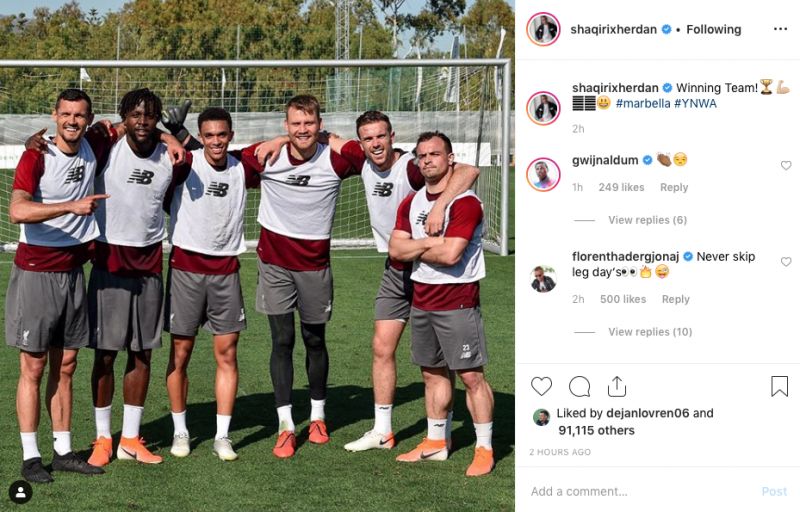This screenshot has height=512, width=800.
Task: Open the shaqirixherdan header profile picture
Action: tap(543, 29)
